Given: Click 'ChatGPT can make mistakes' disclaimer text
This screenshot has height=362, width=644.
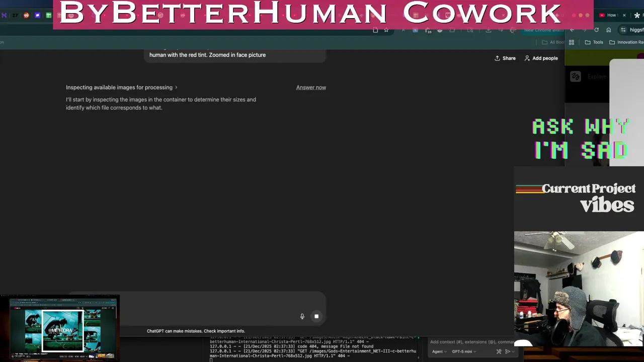Looking at the screenshot, I should point(196,331).
